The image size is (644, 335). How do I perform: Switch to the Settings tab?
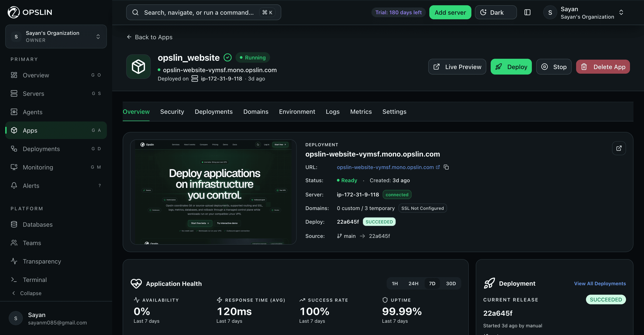point(394,112)
